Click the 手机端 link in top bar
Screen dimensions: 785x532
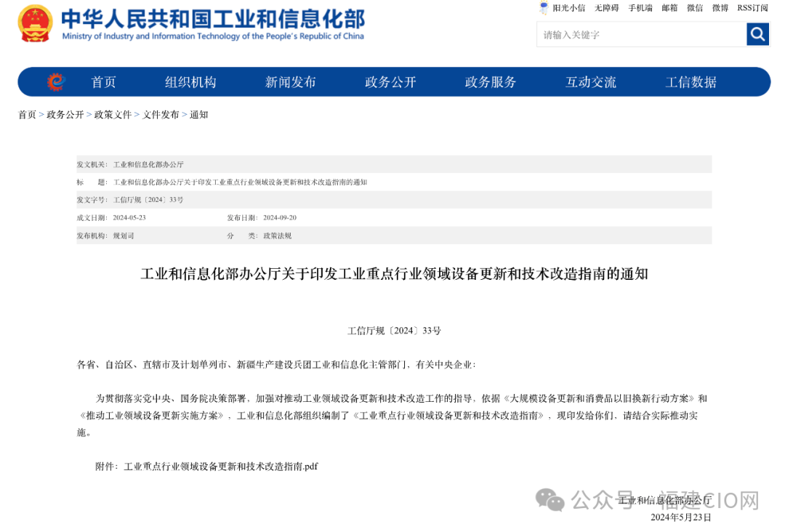coord(640,8)
